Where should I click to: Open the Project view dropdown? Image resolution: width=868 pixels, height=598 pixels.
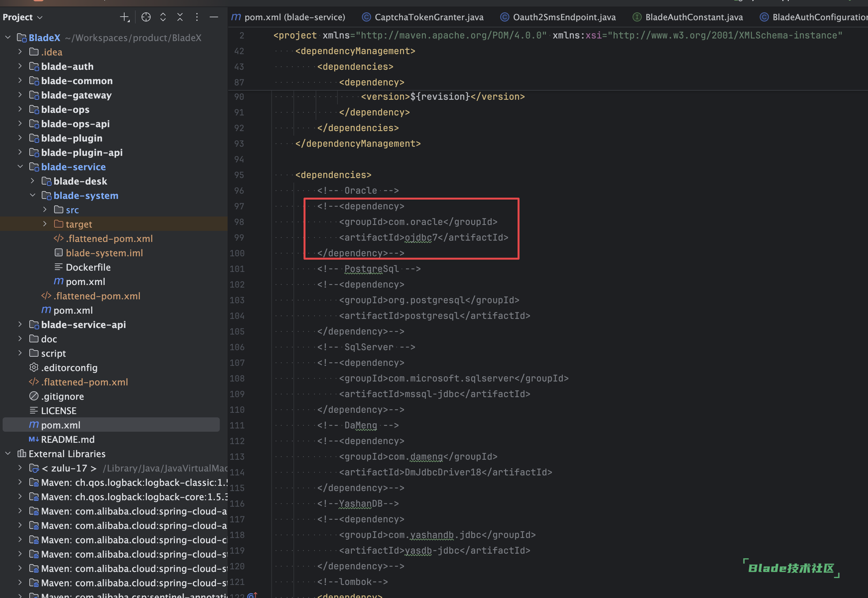[22, 17]
